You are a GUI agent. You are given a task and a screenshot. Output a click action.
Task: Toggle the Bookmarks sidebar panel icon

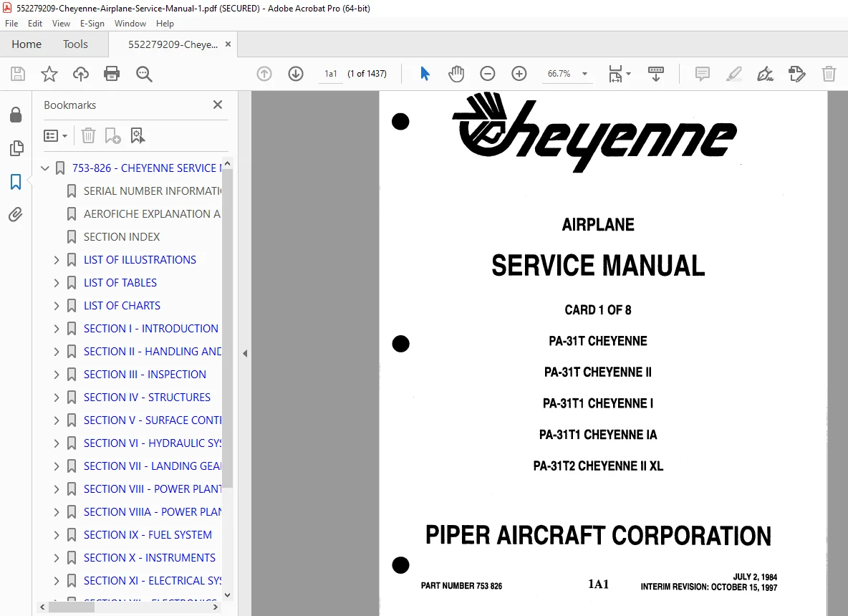point(16,182)
